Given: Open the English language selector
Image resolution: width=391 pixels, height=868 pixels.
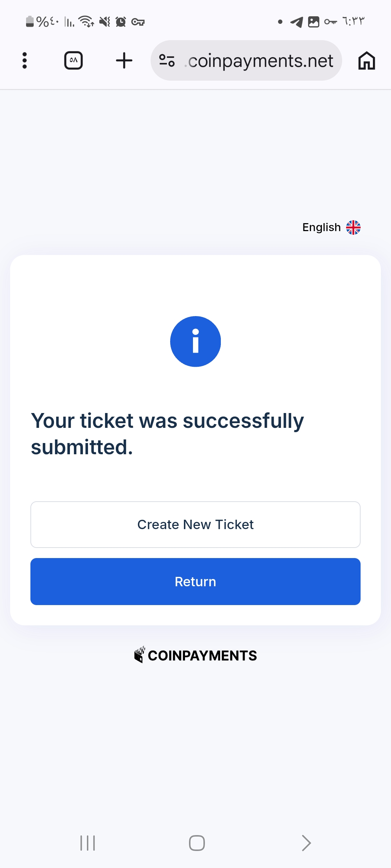Looking at the screenshot, I should pos(321,227).
